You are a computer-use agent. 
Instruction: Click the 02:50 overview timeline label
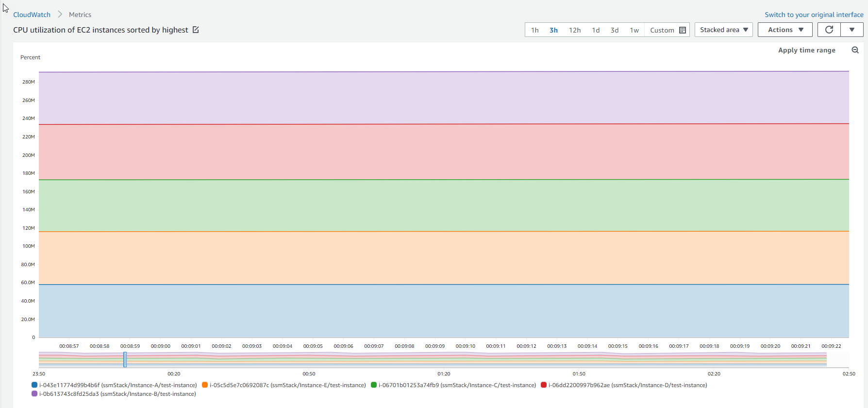849,374
